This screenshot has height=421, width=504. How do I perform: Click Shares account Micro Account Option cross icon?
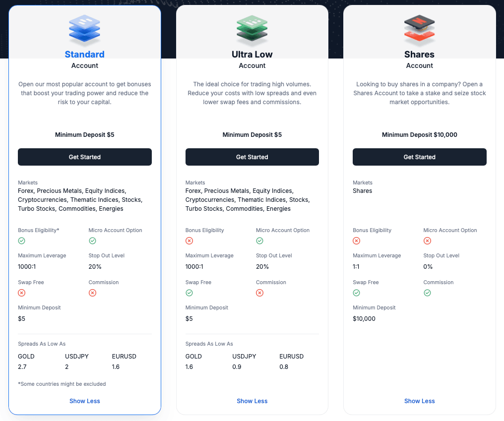pos(427,241)
